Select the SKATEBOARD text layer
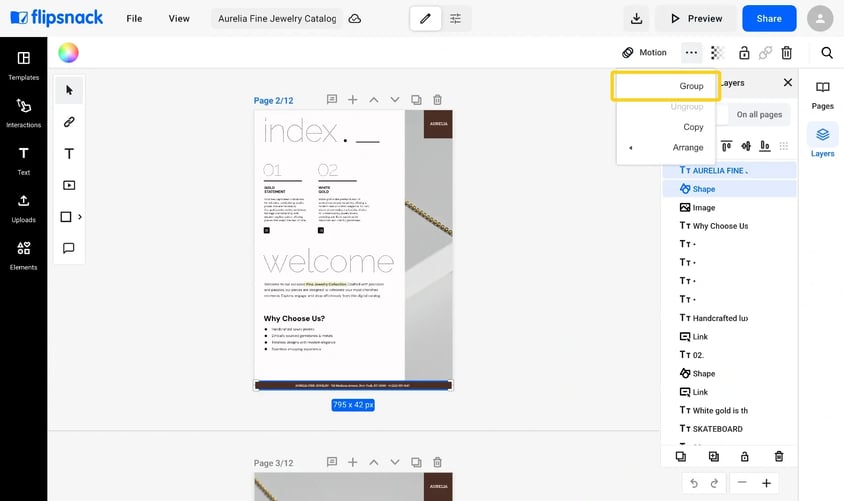 click(729, 429)
